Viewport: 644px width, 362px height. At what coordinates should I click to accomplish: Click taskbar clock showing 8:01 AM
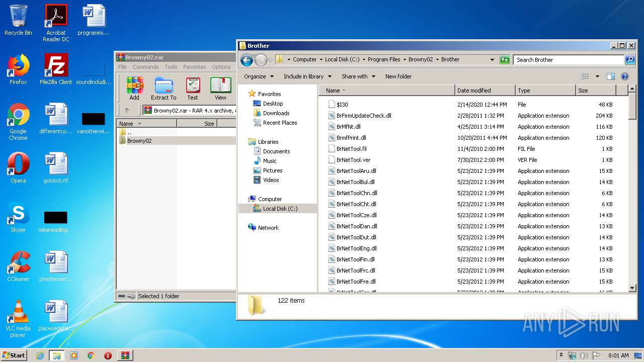click(x=618, y=355)
